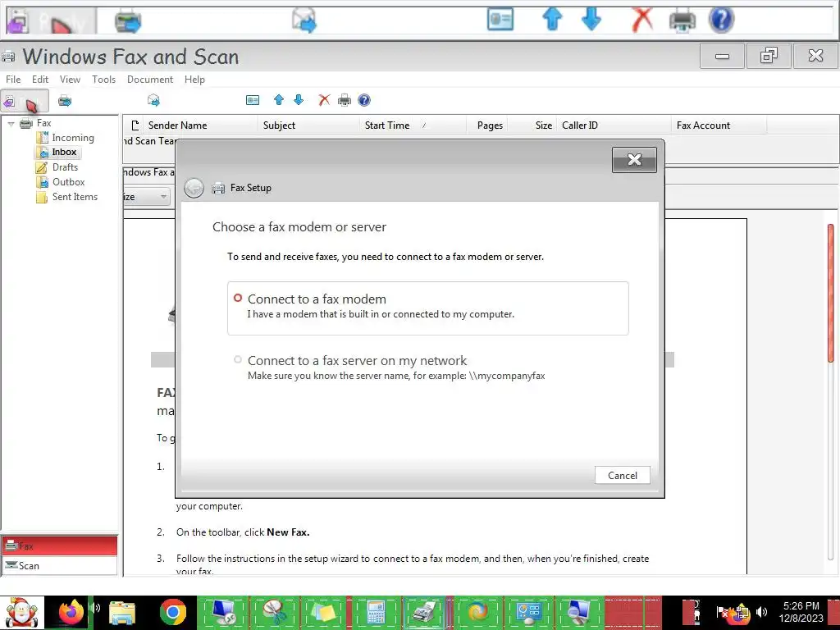The image size is (840, 630).
Task: Select the Drafts folder
Action: pos(57,167)
